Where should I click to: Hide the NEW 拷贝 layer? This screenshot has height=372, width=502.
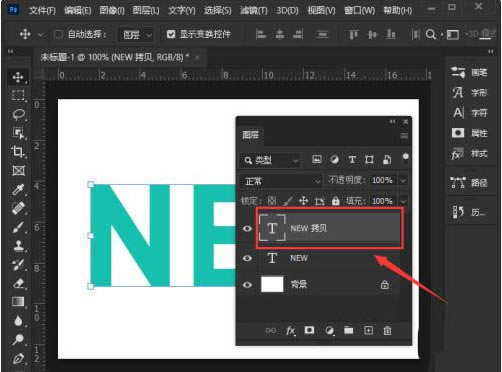(247, 229)
